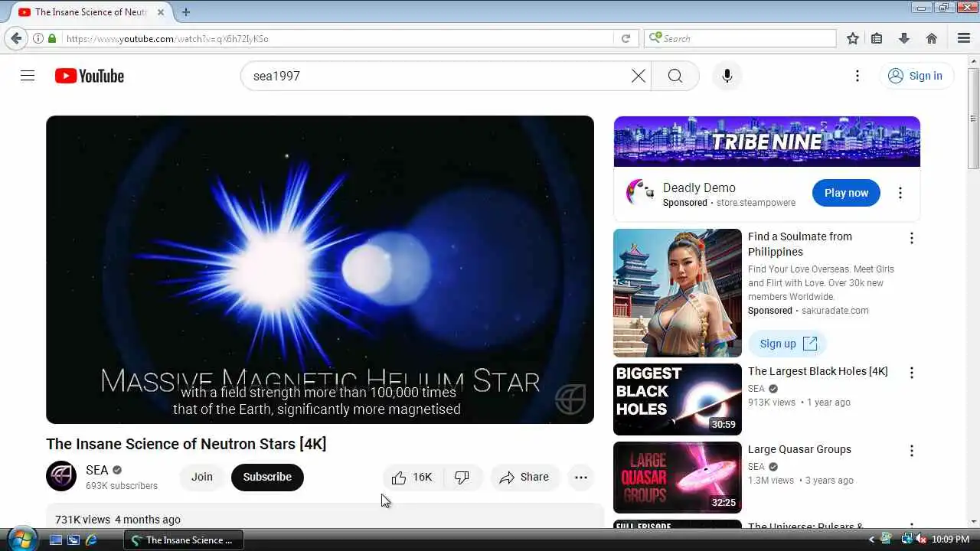Click the Sign in button

click(x=916, y=76)
